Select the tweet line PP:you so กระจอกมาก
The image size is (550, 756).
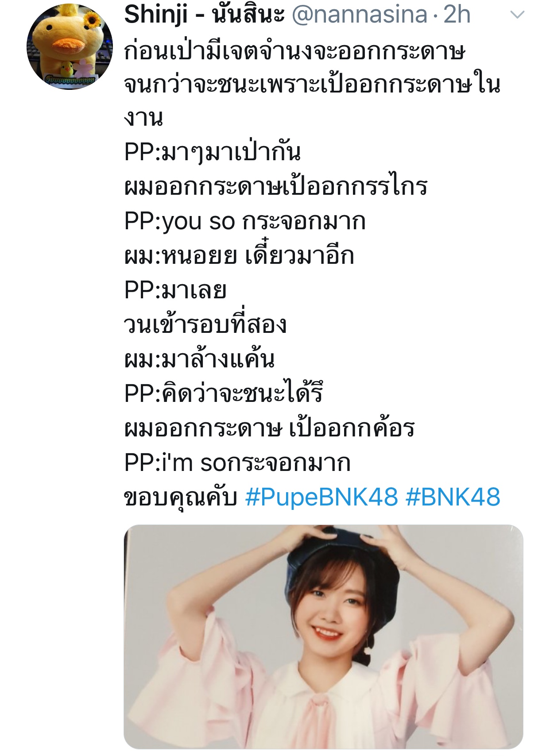(x=245, y=221)
